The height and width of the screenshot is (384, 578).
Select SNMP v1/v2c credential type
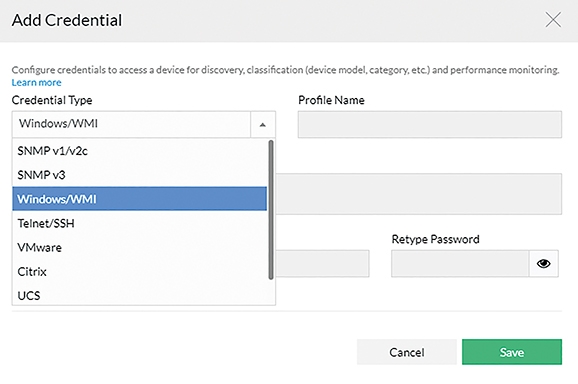[x=139, y=151]
